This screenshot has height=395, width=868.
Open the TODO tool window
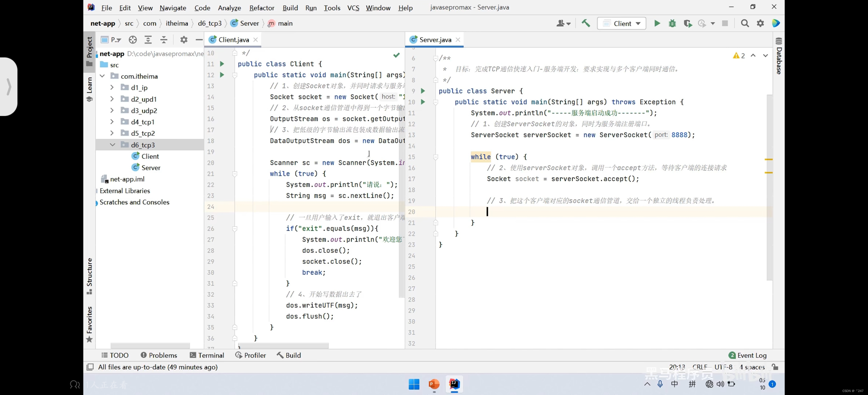(115, 355)
